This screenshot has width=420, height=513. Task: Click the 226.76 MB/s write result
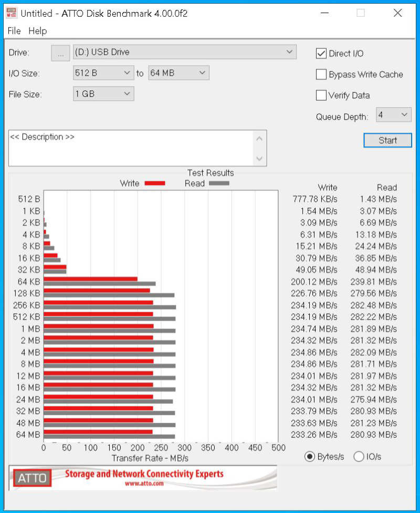click(x=314, y=293)
